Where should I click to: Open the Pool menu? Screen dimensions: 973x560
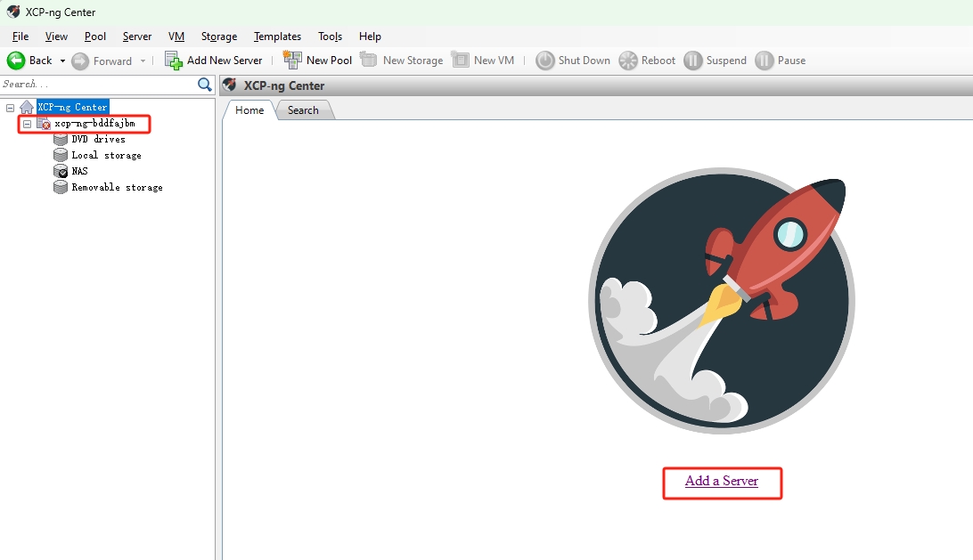95,37
